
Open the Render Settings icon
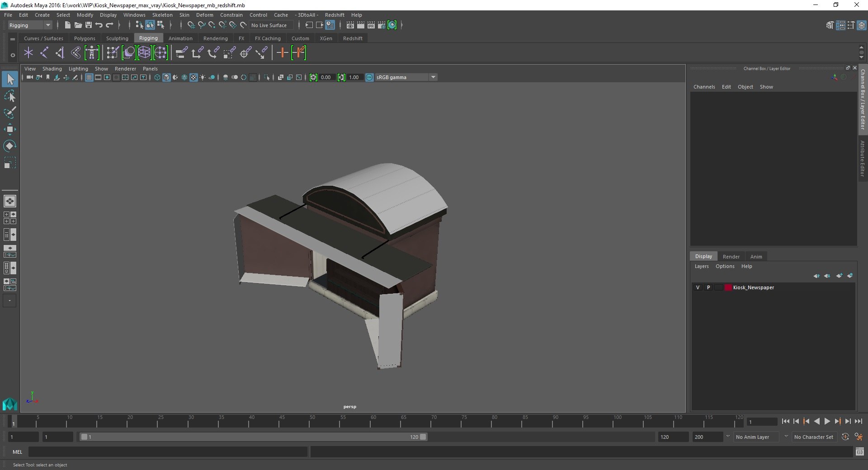coord(382,25)
